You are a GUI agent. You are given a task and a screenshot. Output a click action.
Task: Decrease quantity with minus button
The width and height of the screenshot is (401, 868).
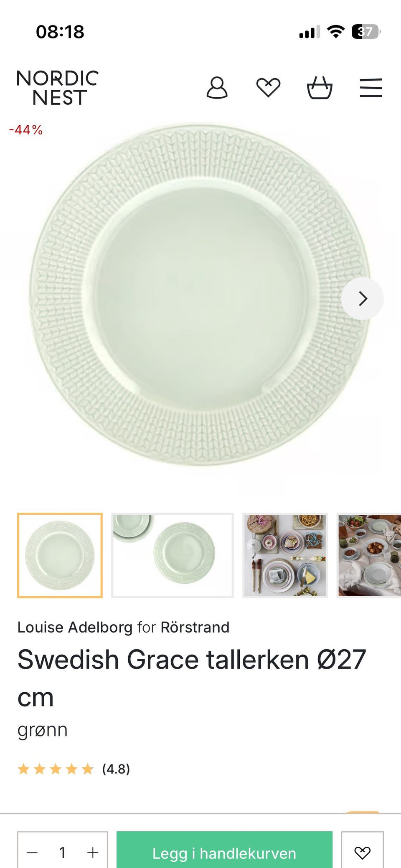(32, 852)
